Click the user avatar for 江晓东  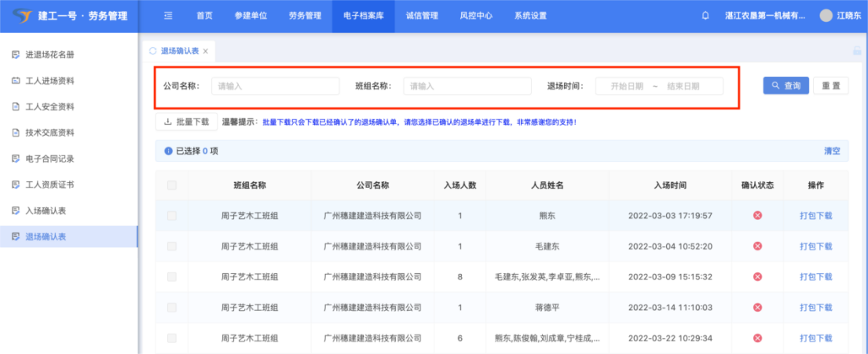826,16
